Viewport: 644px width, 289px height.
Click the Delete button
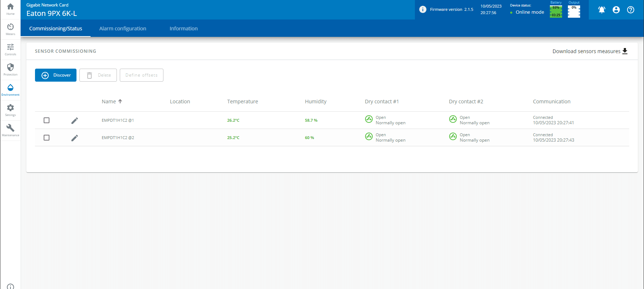98,75
